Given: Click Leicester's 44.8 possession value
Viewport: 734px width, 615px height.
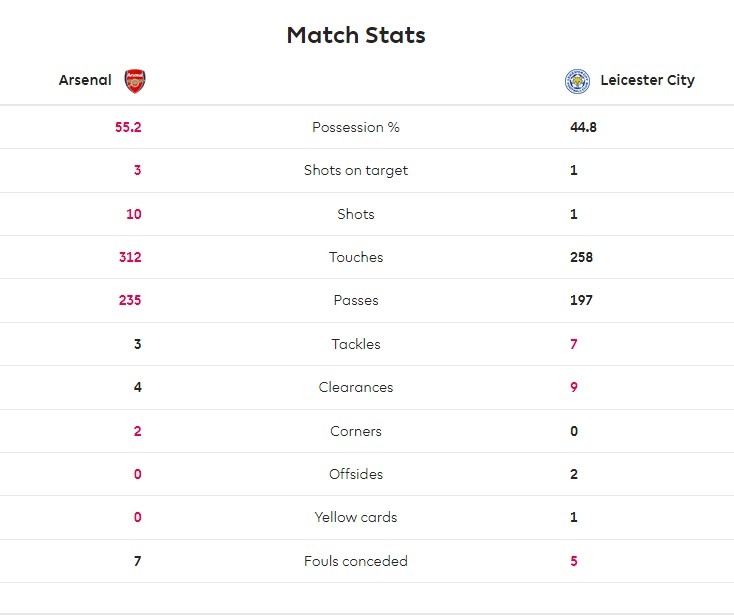Looking at the screenshot, I should pos(584,127).
